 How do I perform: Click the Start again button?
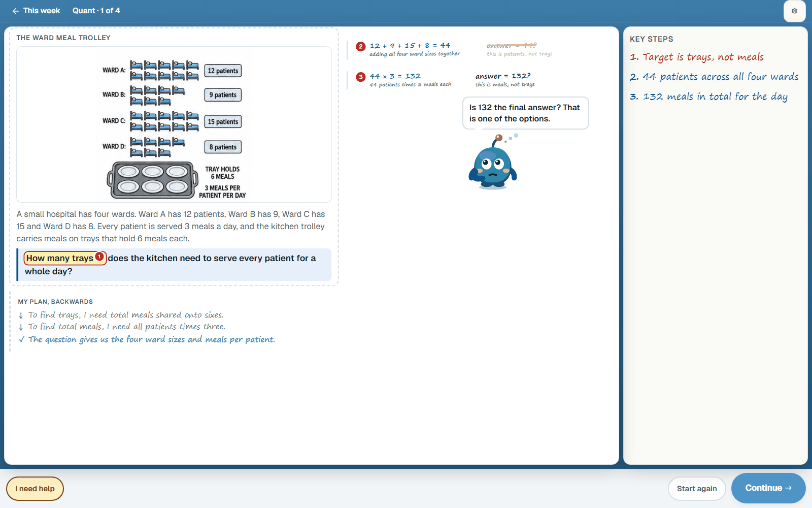point(697,489)
